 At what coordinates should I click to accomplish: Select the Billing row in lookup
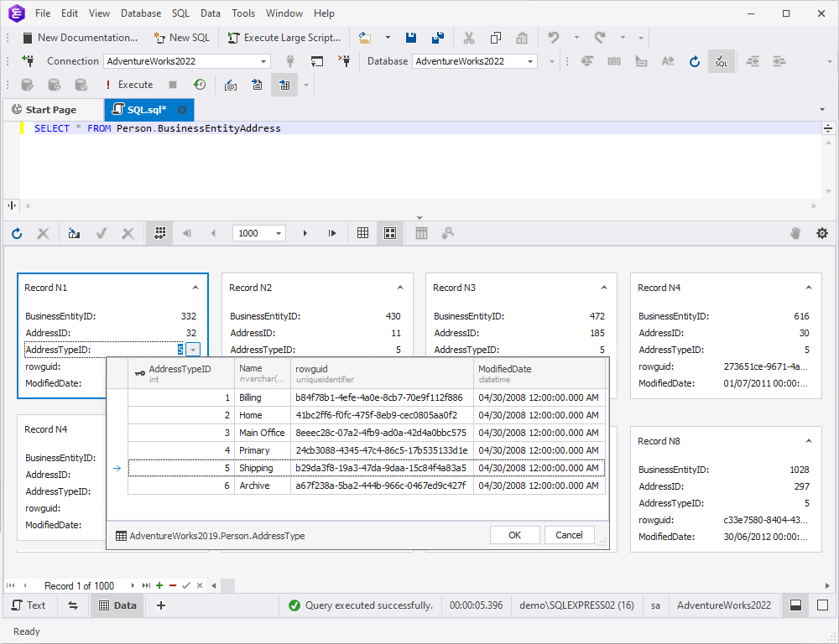pos(367,397)
